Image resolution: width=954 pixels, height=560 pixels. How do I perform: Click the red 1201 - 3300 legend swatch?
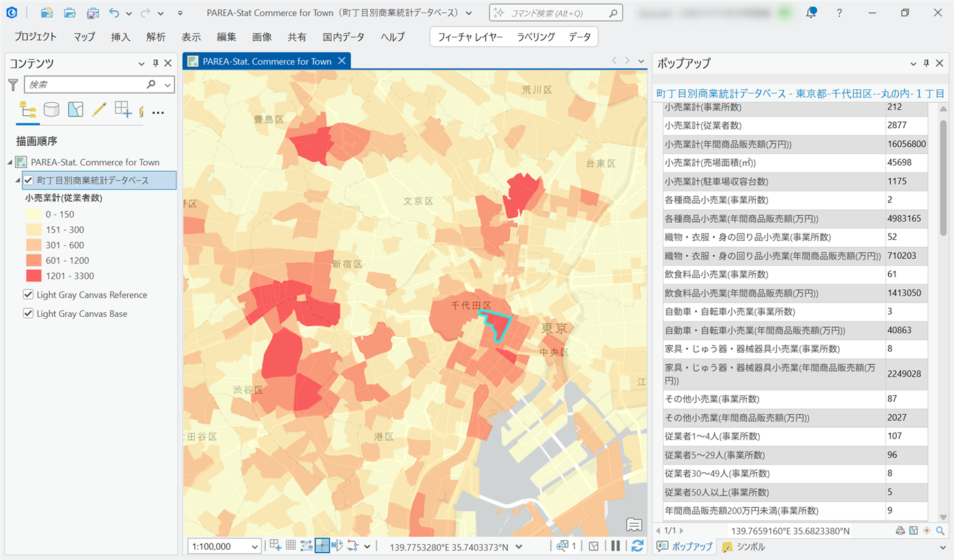tap(33, 276)
